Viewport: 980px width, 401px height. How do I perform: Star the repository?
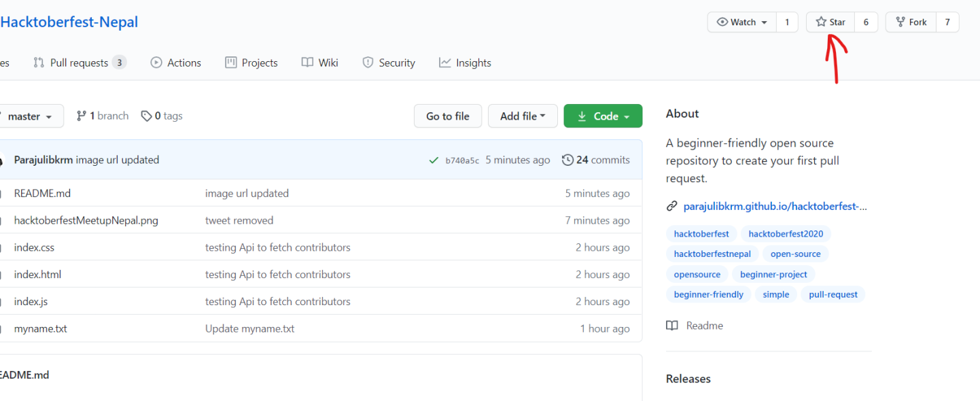click(x=830, y=22)
